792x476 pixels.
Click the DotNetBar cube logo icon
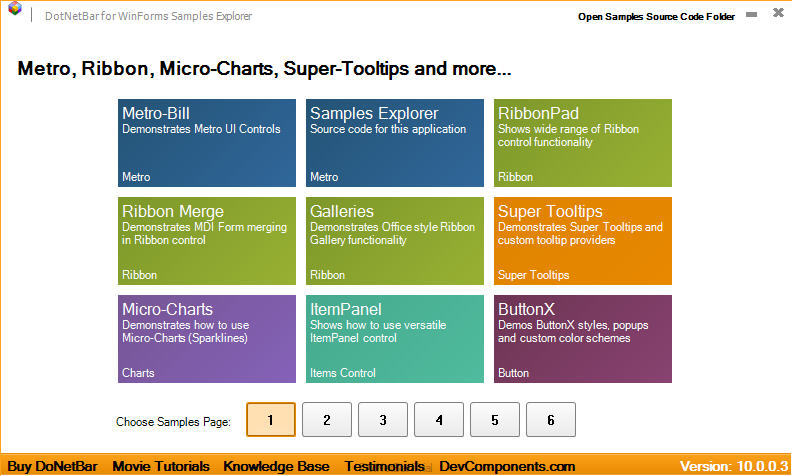(x=15, y=9)
